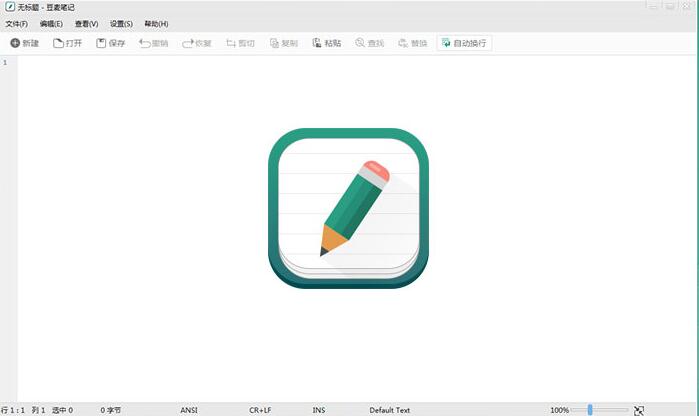Viewport: 699px width, 416px height.
Task: Click the 选中 0 selection count
Action: coord(62,410)
